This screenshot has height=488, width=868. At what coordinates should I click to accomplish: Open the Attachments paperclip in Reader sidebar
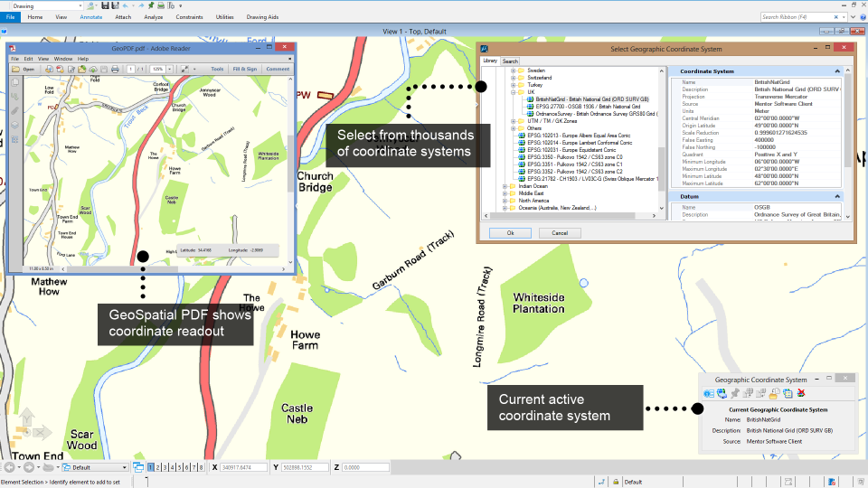point(14,110)
